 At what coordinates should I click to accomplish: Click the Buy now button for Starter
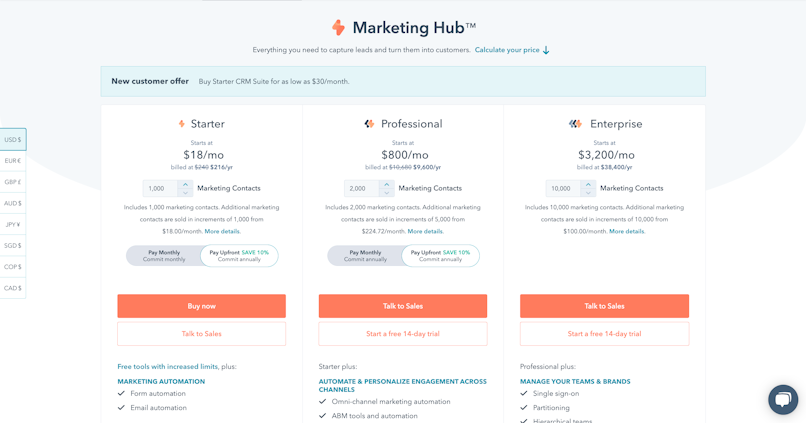(202, 306)
